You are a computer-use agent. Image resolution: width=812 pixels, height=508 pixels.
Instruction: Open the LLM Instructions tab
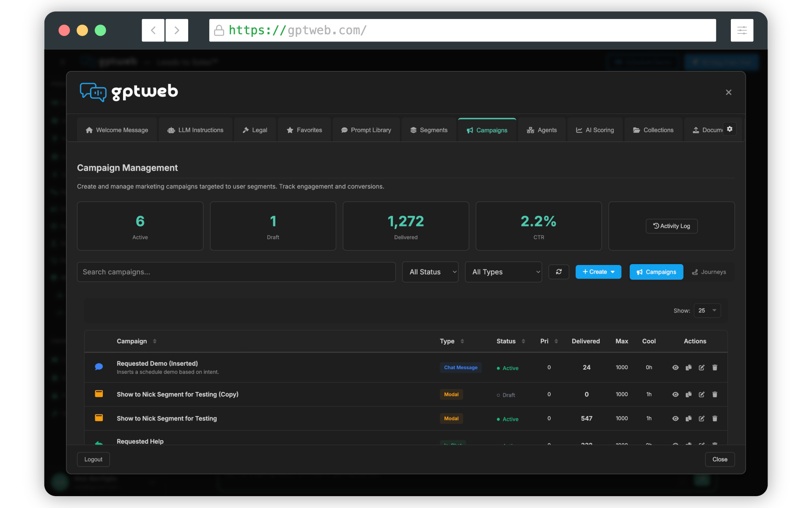pos(195,130)
